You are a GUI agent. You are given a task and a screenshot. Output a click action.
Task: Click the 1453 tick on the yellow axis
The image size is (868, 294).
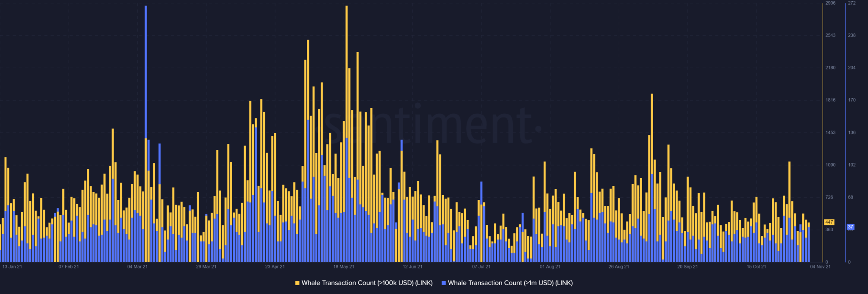830,133
